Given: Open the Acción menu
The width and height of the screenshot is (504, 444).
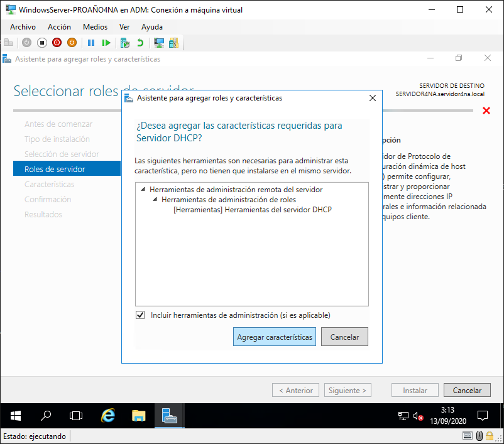Looking at the screenshot, I should click(59, 27).
